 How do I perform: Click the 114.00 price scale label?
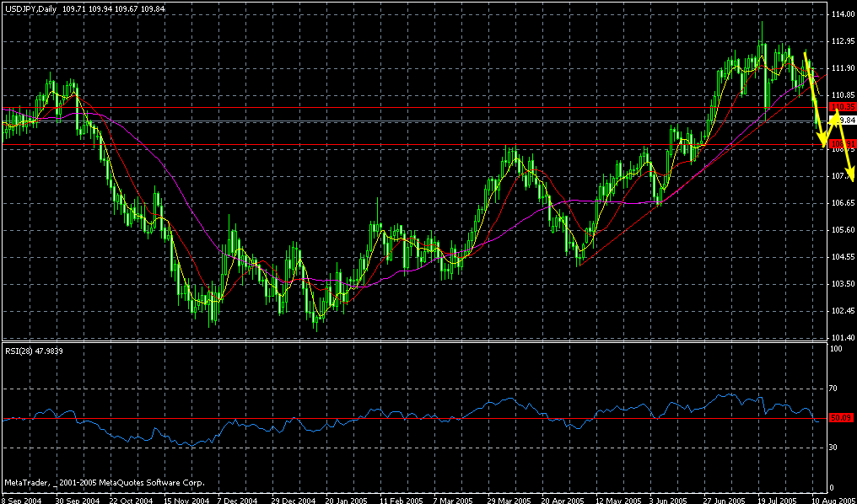[841, 14]
